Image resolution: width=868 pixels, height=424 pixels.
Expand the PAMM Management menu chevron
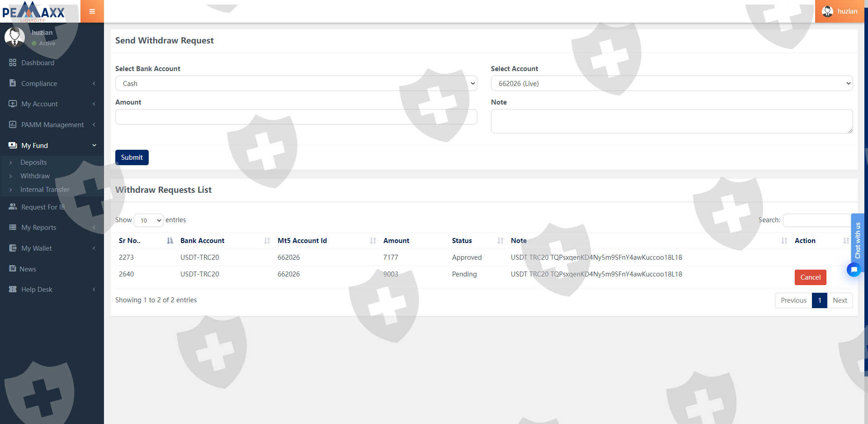[x=94, y=124]
